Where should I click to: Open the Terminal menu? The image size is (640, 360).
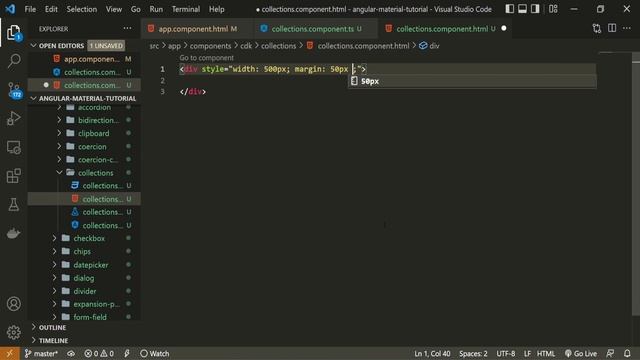186,9
